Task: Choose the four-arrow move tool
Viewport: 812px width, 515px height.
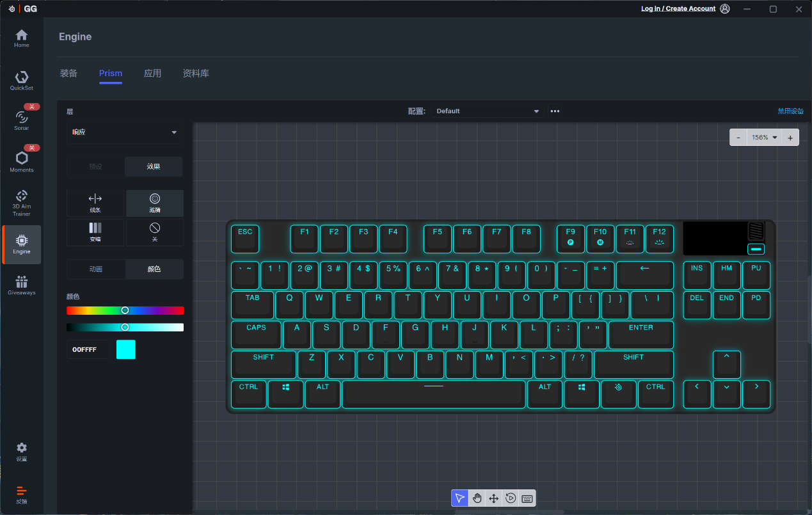Action: [493, 498]
